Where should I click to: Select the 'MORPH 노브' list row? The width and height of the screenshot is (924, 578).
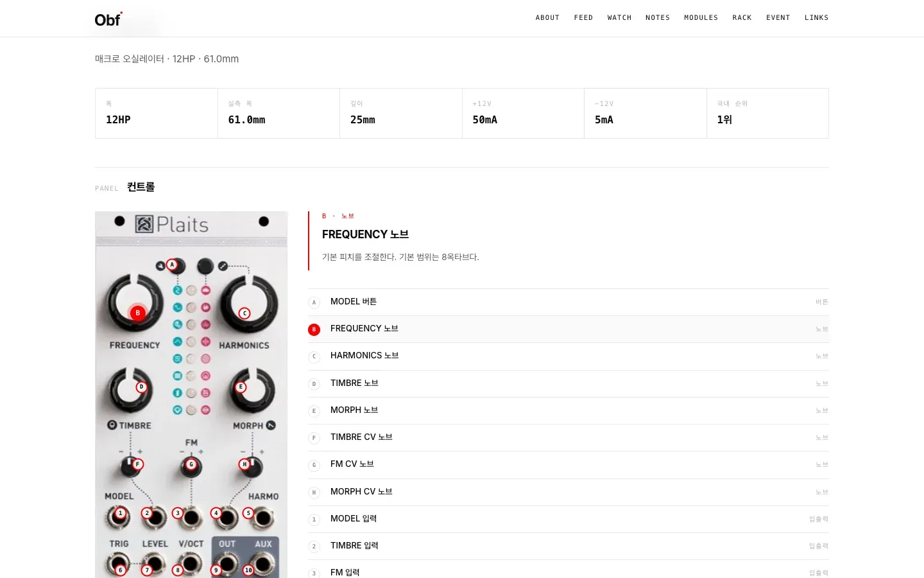pyautogui.click(x=569, y=410)
